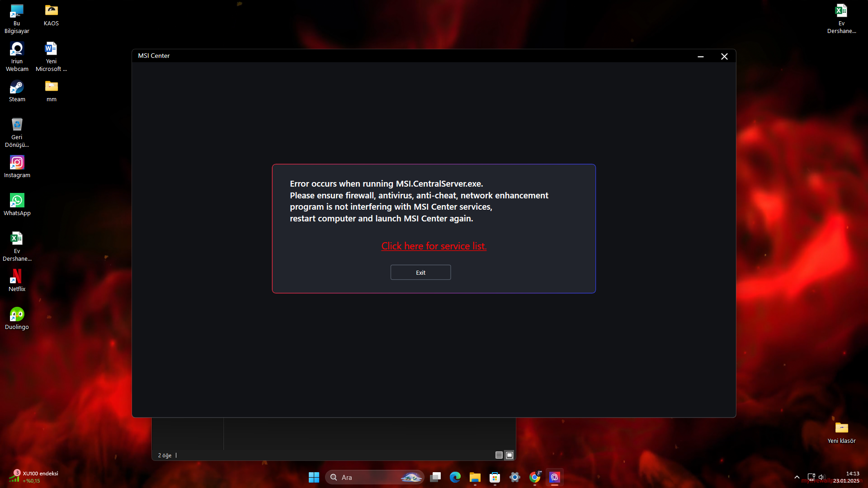
Task: Open the clock and date 14:13
Action: tap(846, 477)
